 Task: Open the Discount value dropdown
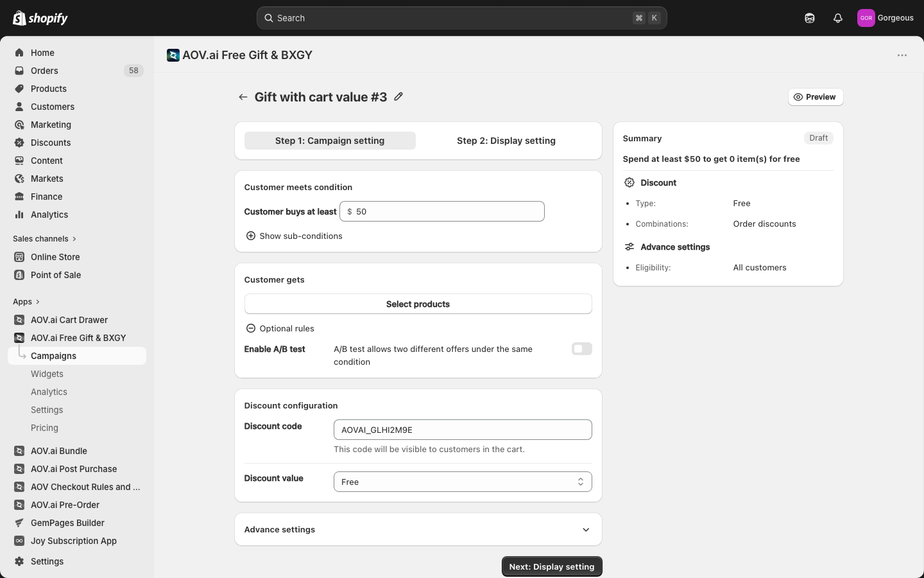(x=463, y=482)
